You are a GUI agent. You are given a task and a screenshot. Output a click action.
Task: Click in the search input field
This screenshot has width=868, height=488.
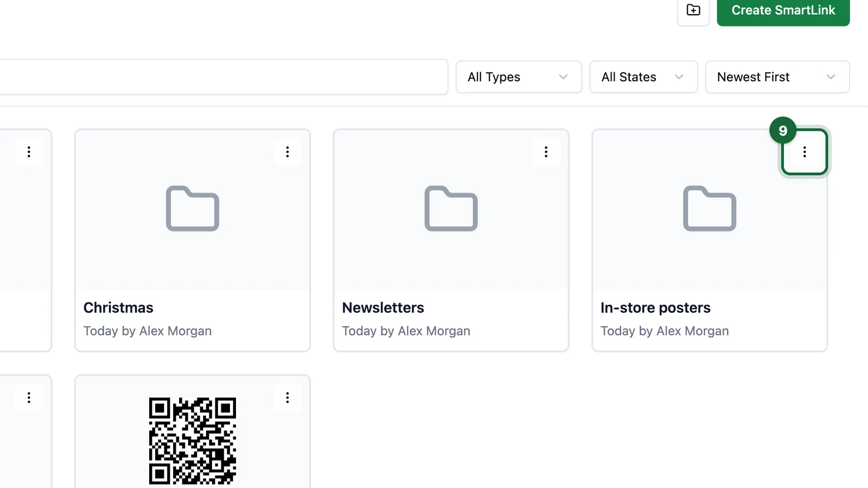pos(224,77)
